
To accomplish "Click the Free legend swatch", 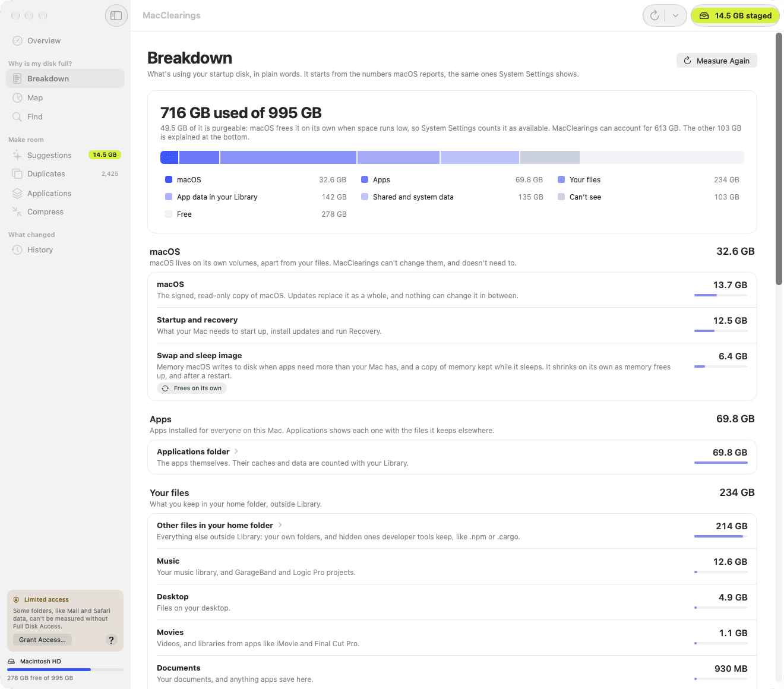I will 169,214.
